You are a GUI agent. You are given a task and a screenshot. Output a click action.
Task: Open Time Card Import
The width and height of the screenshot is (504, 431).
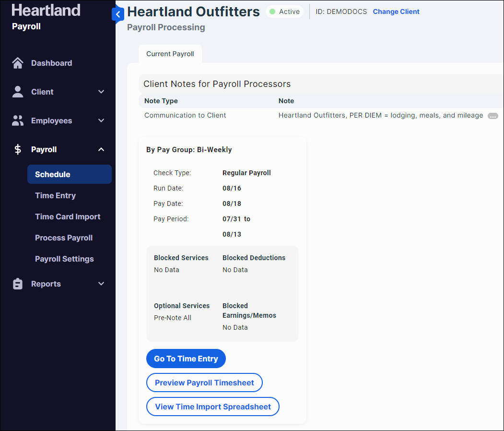[68, 217]
